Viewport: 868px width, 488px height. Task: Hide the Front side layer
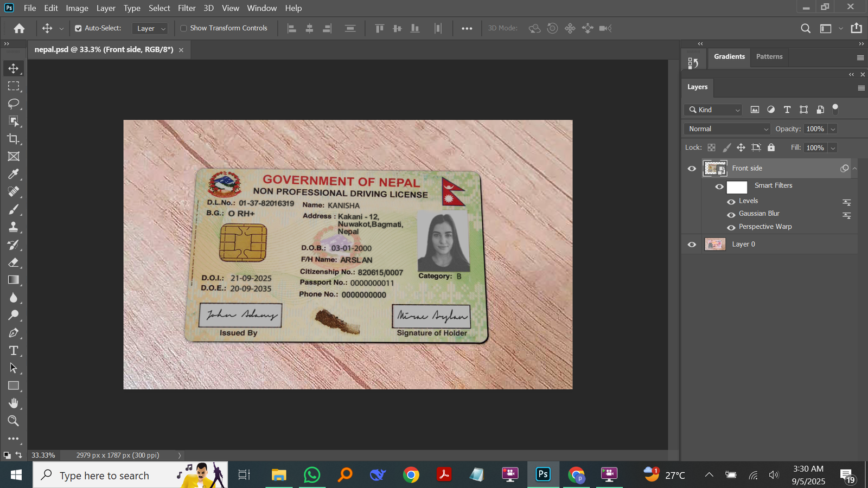pyautogui.click(x=692, y=169)
